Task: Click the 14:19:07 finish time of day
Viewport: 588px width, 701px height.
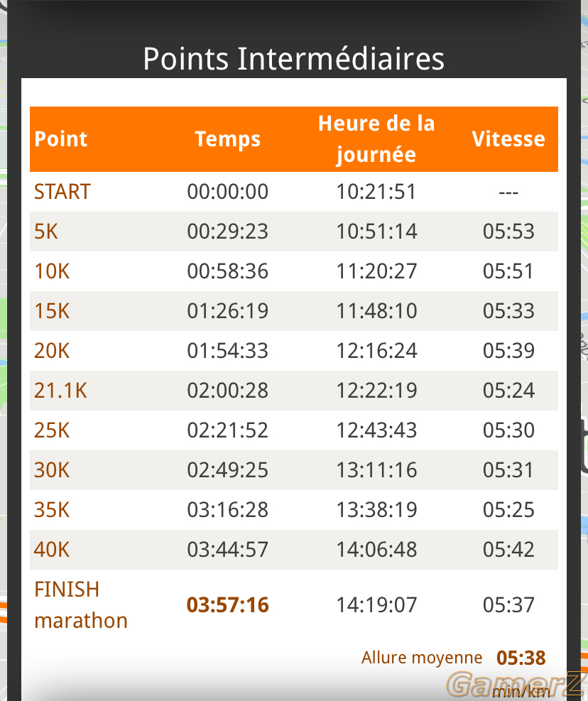Action: tap(376, 605)
